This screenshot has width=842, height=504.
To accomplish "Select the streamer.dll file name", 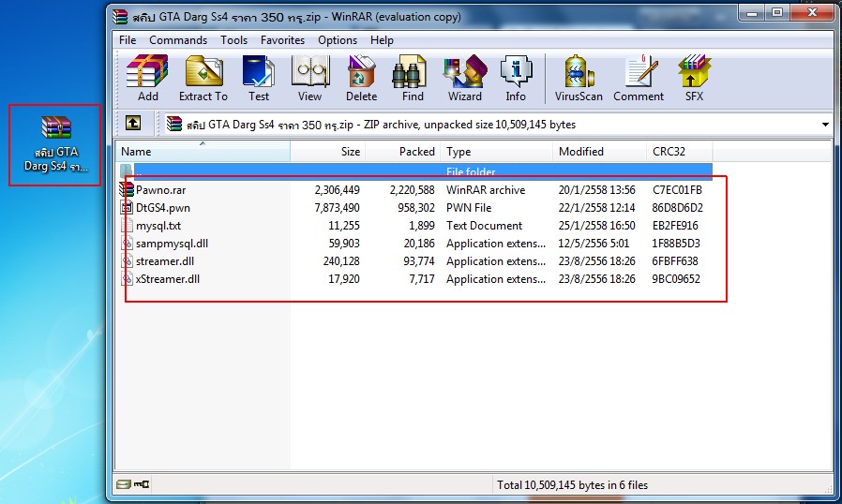I will [x=165, y=260].
